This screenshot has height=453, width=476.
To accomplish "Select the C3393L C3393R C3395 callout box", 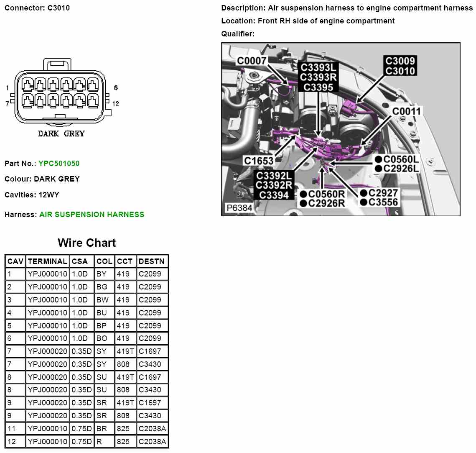I will [318, 77].
